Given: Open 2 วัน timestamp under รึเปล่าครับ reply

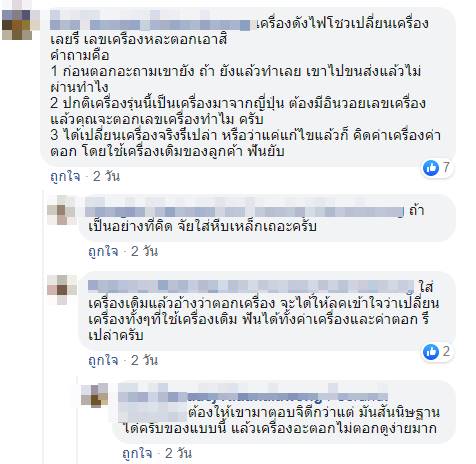Looking at the screenshot, I should tap(144, 360).
